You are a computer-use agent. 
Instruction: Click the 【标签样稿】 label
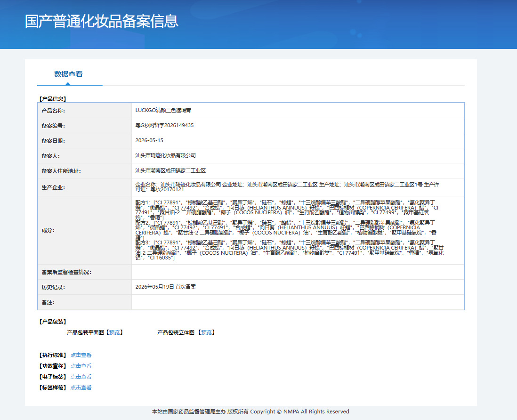tap(53, 388)
